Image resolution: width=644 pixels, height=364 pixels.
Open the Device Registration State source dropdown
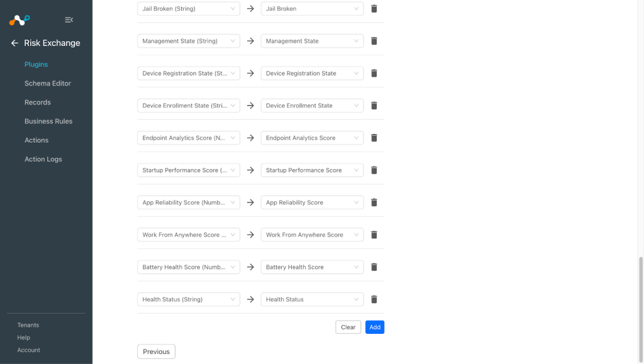point(189,74)
